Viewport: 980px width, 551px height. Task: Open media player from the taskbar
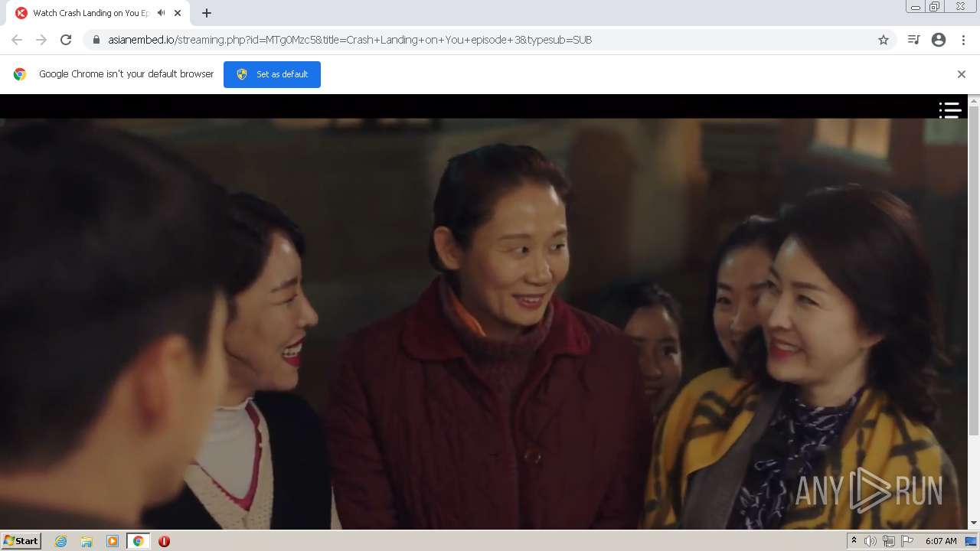pyautogui.click(x=113, y=541)
